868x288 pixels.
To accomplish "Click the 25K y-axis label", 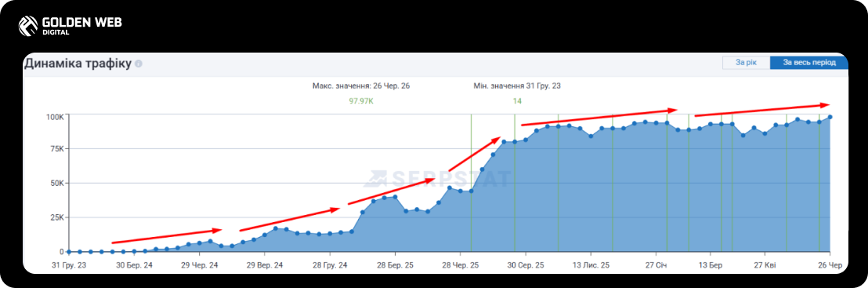I will [56, 217].
